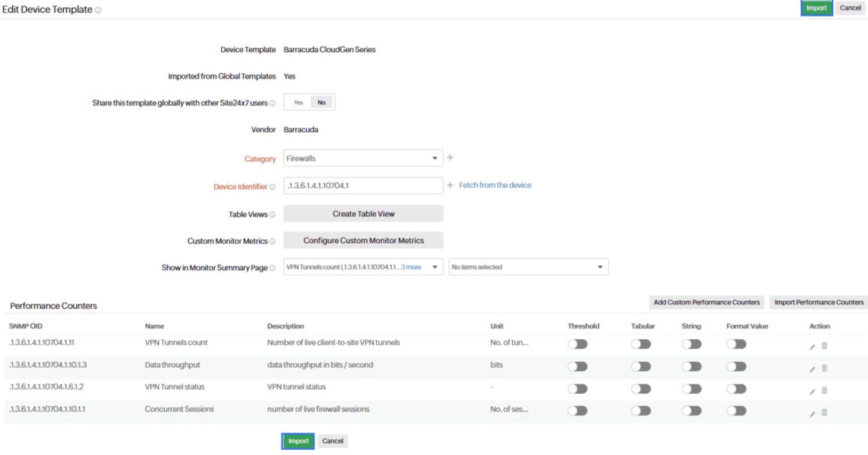
Task: Open the No items selected dropdown
Action: (x=528, y=267)
